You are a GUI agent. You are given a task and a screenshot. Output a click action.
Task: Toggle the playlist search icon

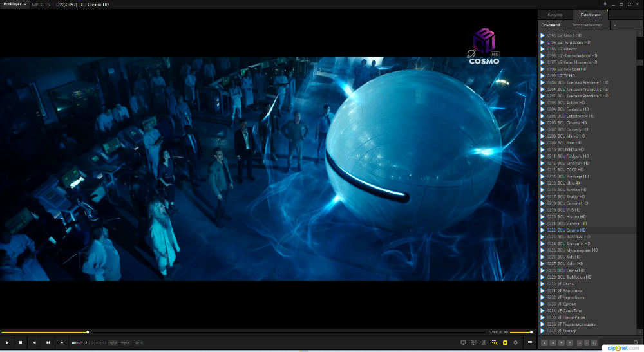[495, 342]
